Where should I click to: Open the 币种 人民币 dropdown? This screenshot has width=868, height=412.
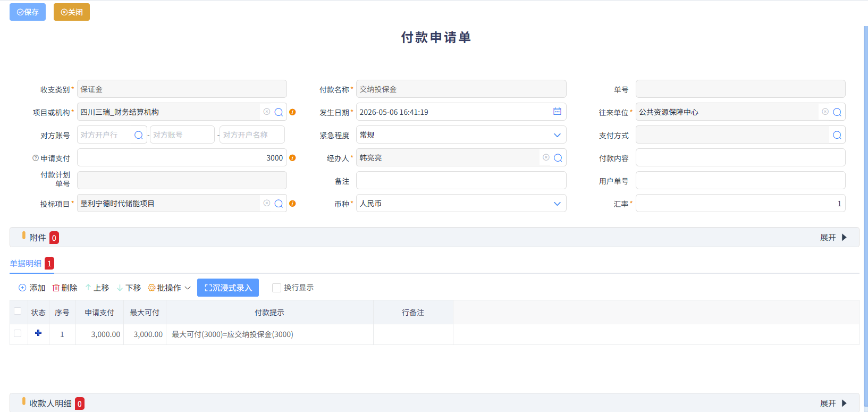[461, 203]
